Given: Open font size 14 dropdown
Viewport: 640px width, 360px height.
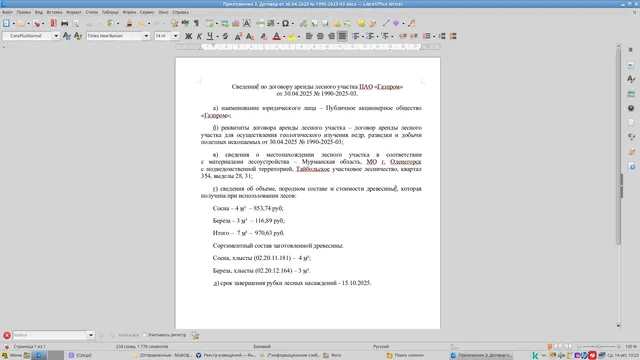Looking at the screenshot, I should pos(176,36).
